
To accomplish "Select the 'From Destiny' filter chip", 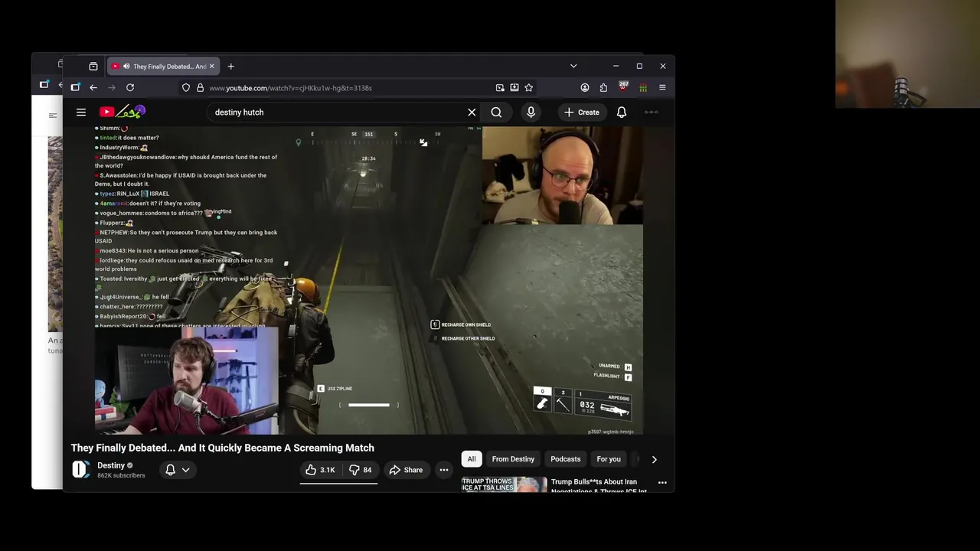I will click(x=513, y=459).
